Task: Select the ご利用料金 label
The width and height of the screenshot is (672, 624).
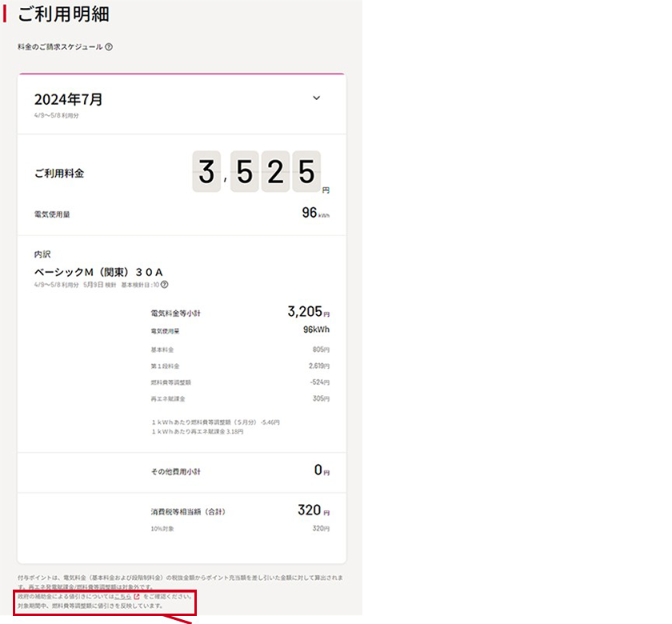Action: tap(59, 173)
